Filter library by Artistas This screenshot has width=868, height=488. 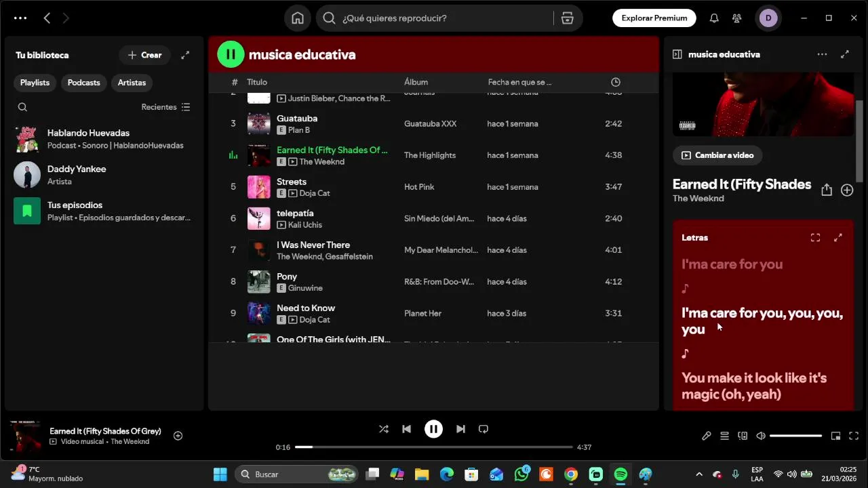tap(132, 83)
